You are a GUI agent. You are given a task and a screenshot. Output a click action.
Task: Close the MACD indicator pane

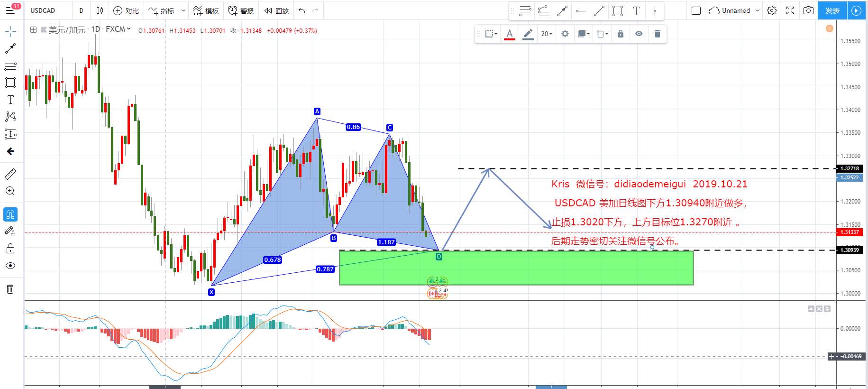[x=819, y=309]
